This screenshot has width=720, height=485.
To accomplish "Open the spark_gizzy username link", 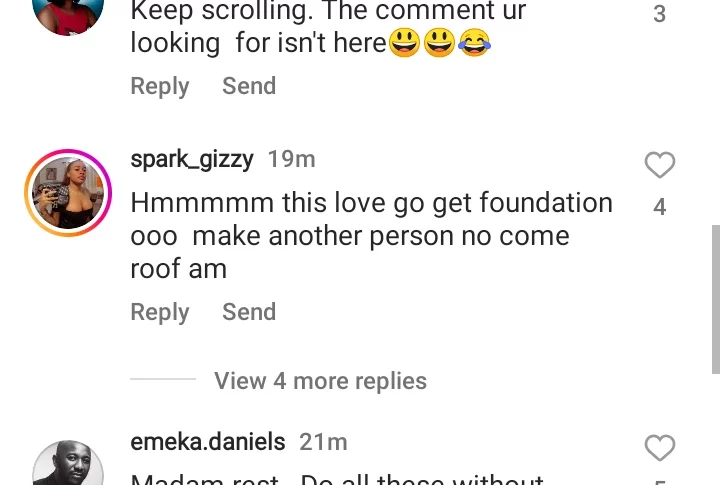I will [192, 159].
